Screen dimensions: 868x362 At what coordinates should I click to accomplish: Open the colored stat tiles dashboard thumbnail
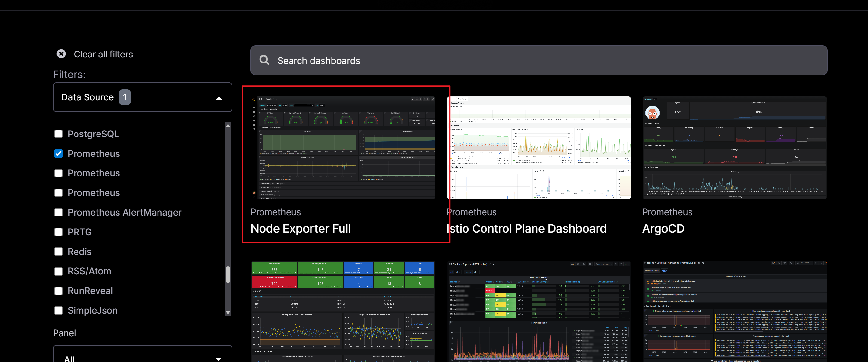(x=343, y=311)
